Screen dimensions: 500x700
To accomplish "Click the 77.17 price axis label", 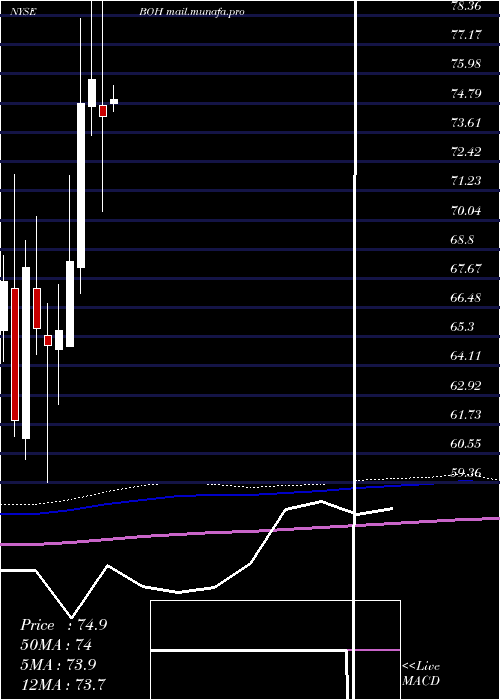I will (x=466, y=34).
